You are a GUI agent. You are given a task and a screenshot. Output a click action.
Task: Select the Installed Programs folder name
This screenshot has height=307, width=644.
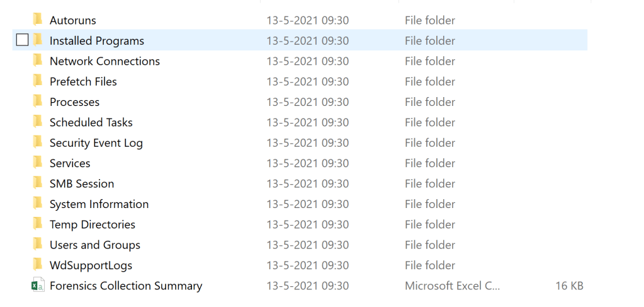tap(96, 40)
